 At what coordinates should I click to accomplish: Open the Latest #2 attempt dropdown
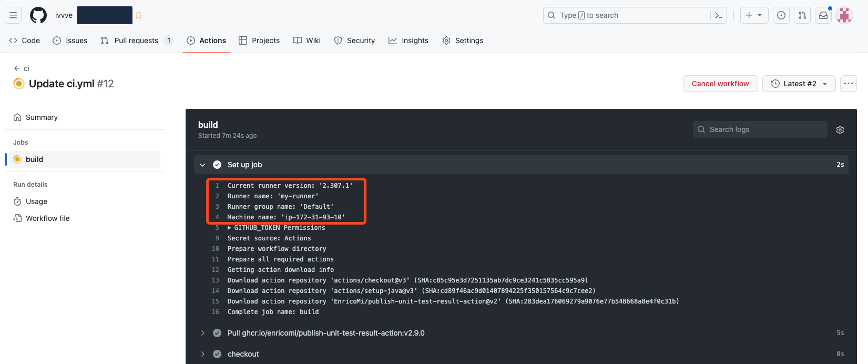pyautogui.click(x=799, y=84)
